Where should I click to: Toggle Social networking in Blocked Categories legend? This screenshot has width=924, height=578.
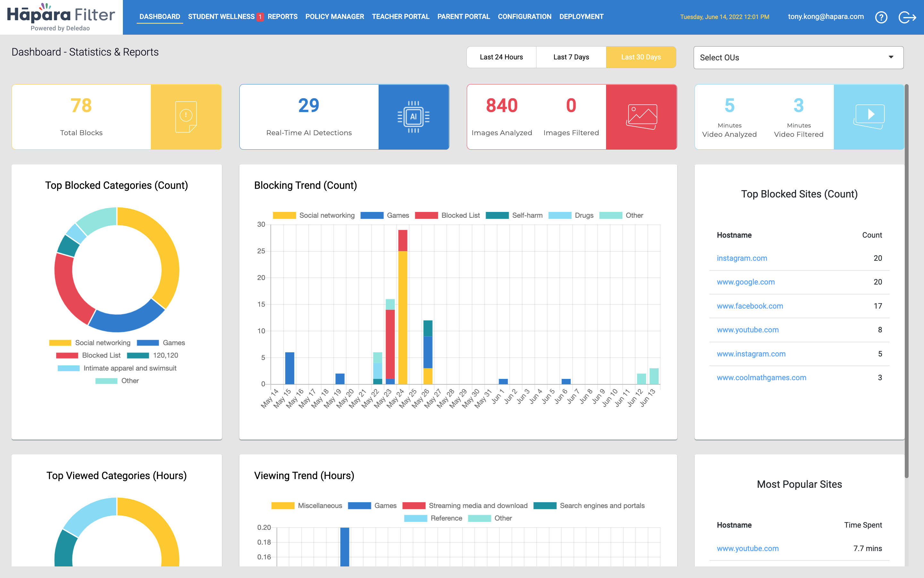click(90, 343)
